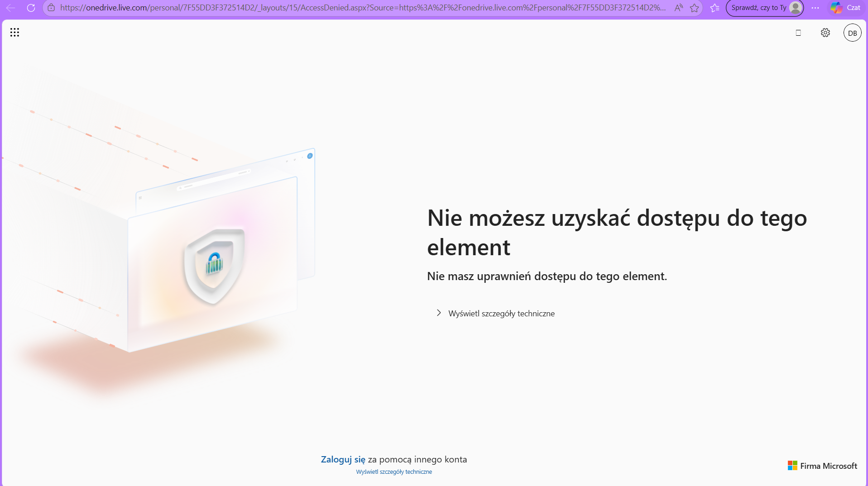Add this page to favorites star

(x=695, y=8)
